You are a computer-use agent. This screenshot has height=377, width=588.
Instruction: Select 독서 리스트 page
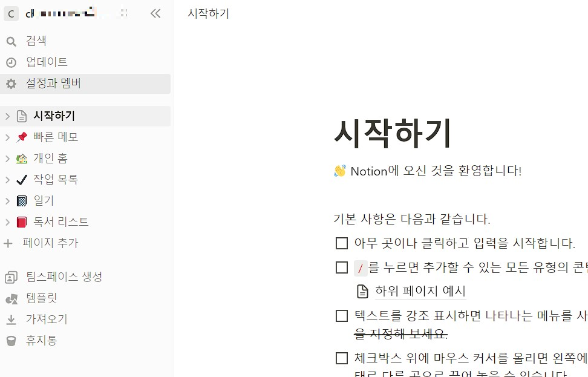pos(85,222)
